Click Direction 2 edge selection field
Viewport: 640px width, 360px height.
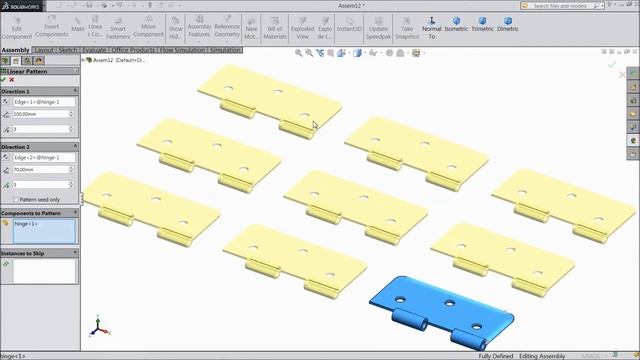[x=44, y=157]
